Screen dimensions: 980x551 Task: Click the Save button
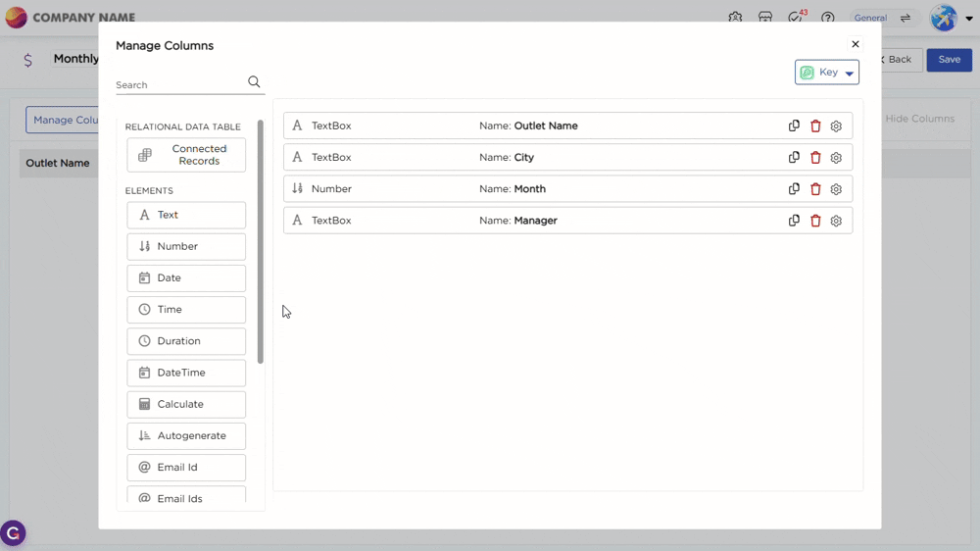point(949,60)
